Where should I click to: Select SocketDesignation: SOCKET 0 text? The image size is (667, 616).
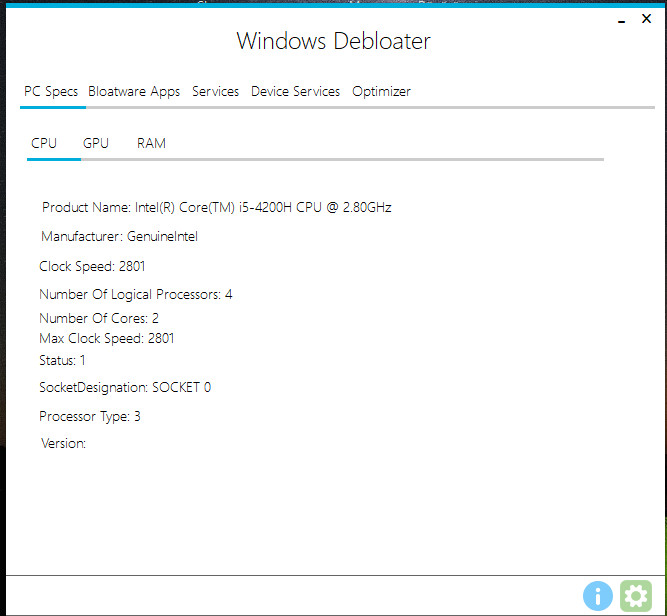[125, 388]
